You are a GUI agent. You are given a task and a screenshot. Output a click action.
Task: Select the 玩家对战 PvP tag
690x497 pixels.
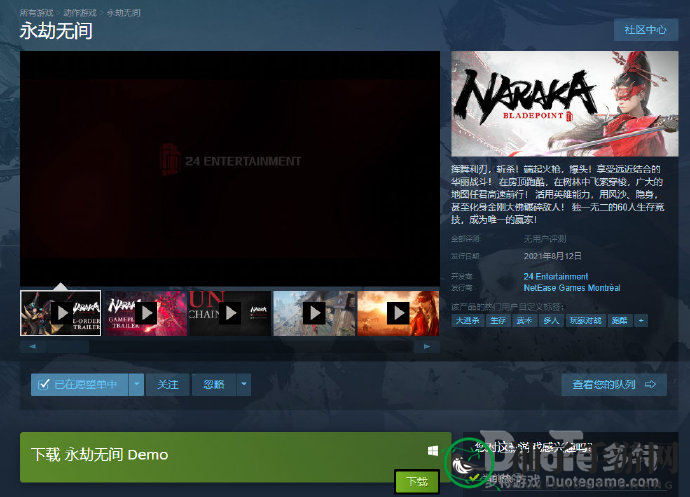[585, 320]
